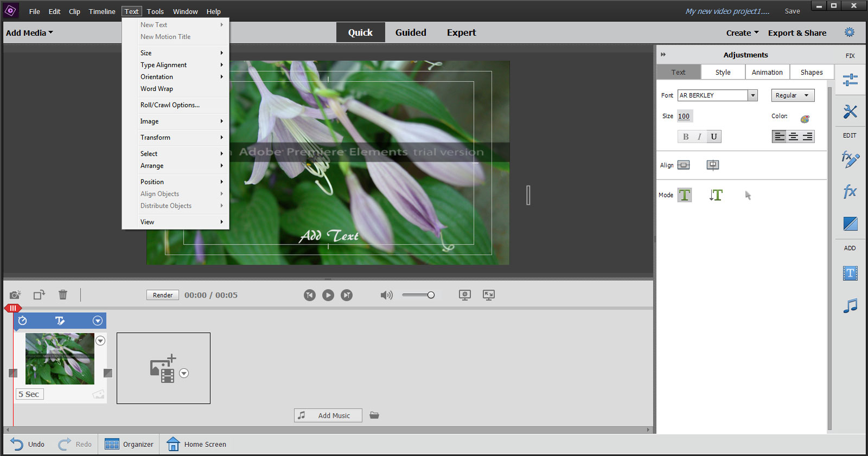Open the Regular font style dropdown
Image resolution: width=868 pixels, height=456 pixels.
click(793, 95)
